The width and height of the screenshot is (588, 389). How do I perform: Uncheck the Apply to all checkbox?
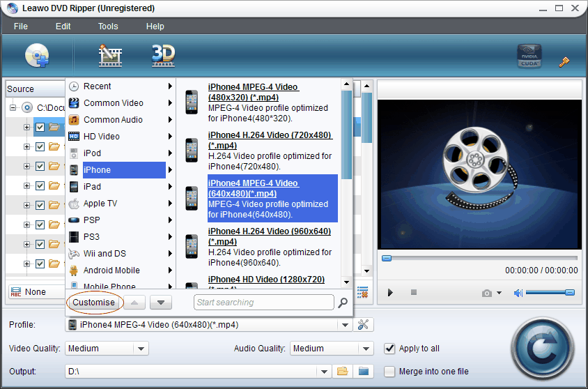tap(389, 349)
